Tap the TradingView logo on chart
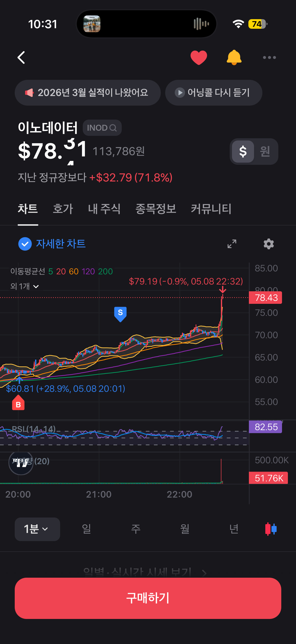Image resolution: width=296 pixels, height=644 pixels. point(21,463)
